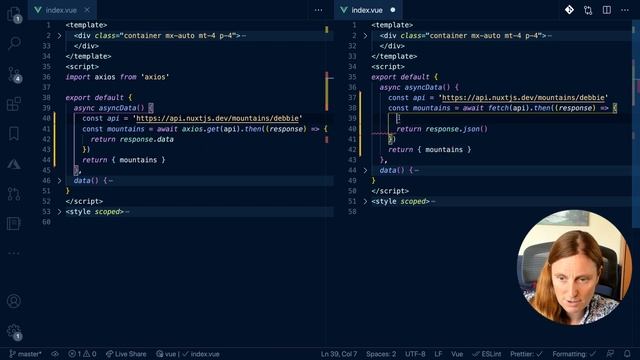
Task: Open the API URL in the right editor
Action: click(x=523, y=98)
